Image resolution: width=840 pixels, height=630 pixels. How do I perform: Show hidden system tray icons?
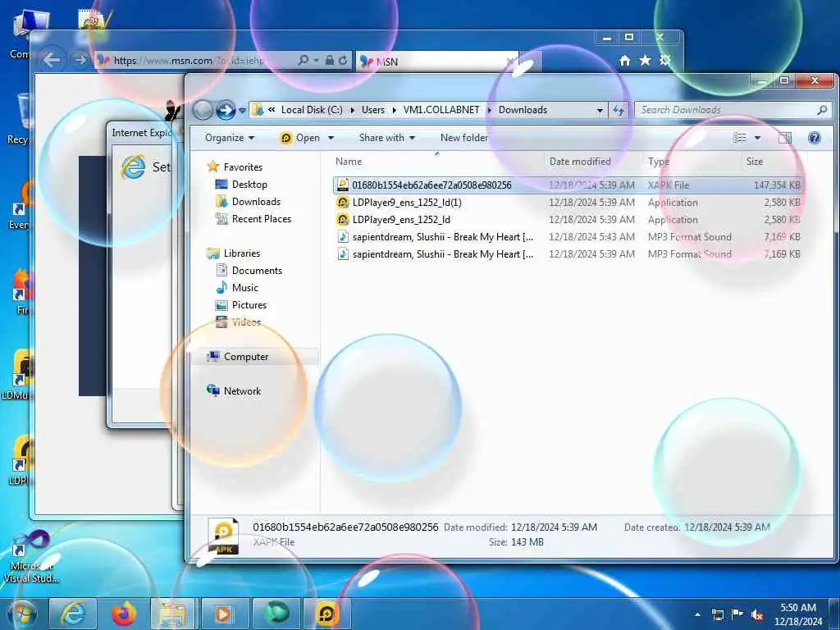point(697,614)
